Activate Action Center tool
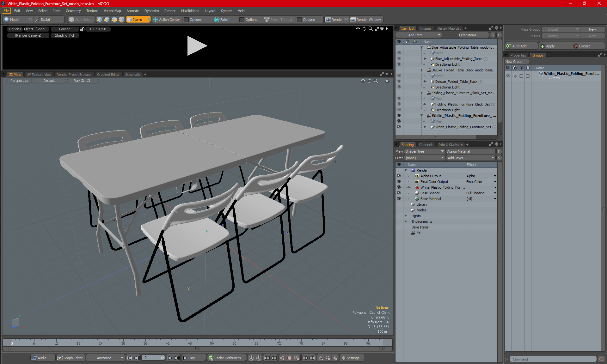This screenshot has width=607, height=364. [166, 20]
